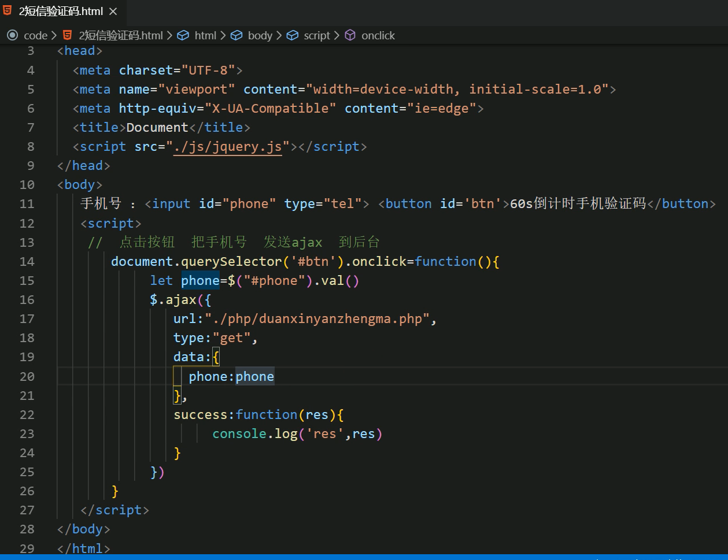
Task: Click closing </body> tag on line 28
Action: [84, 529]
